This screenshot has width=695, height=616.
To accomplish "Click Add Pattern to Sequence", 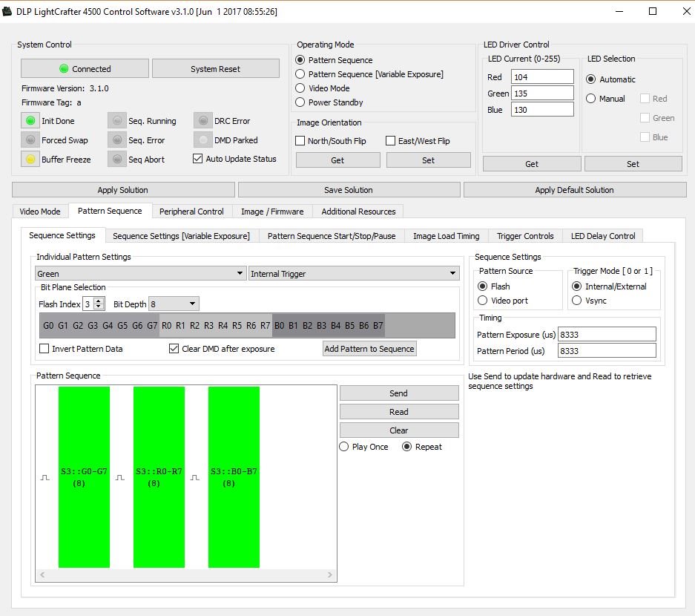I will (x=369, y=349).
